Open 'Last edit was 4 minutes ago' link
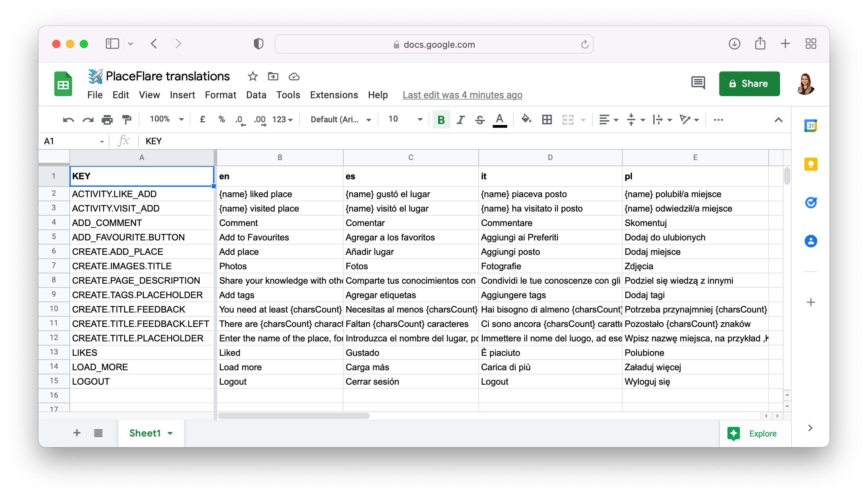Image resolution: width=868 pixels, height=498 pixels. click(462, 95)
